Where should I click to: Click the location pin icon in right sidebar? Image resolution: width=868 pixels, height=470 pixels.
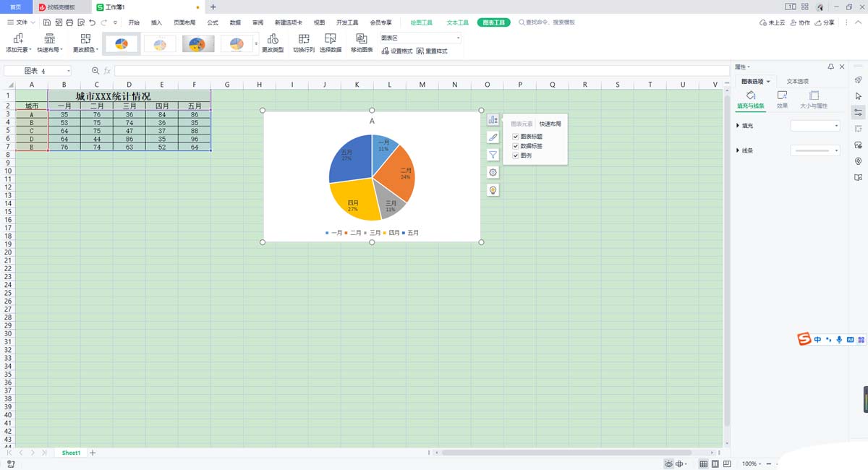coord(858,161)
